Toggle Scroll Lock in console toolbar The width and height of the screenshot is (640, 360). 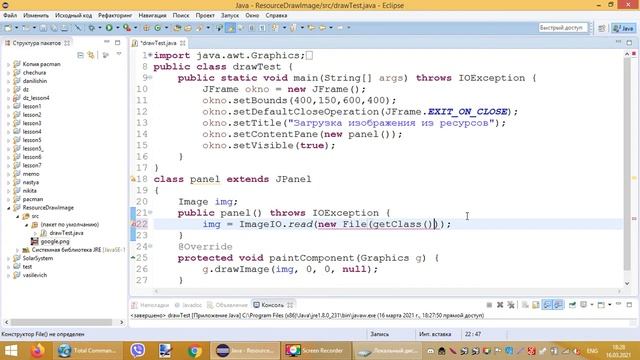pyautogui.click(x=536, y=305)
